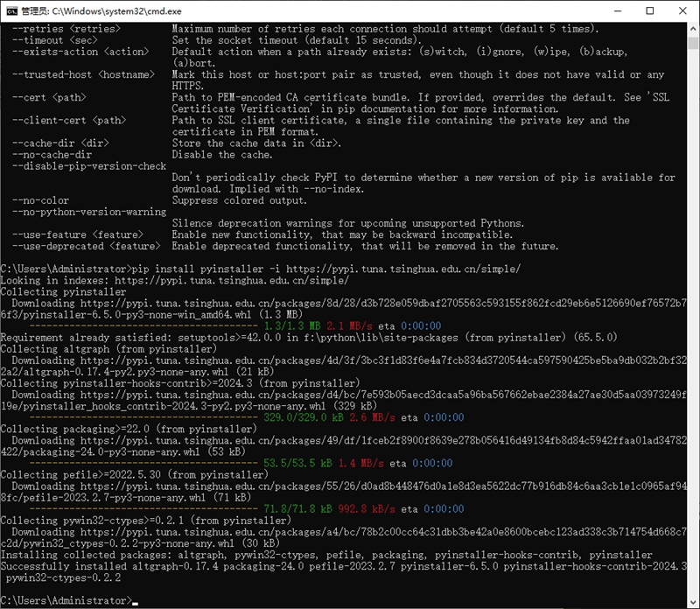Screen dimensions: 700x609
Task: Click the '1.3/1.3 MB' progress text
Action: tap(292, 325)
